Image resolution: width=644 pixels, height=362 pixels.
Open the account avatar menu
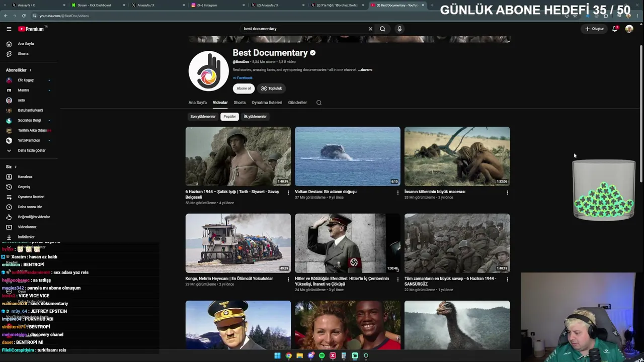click(x=629, y=29)
